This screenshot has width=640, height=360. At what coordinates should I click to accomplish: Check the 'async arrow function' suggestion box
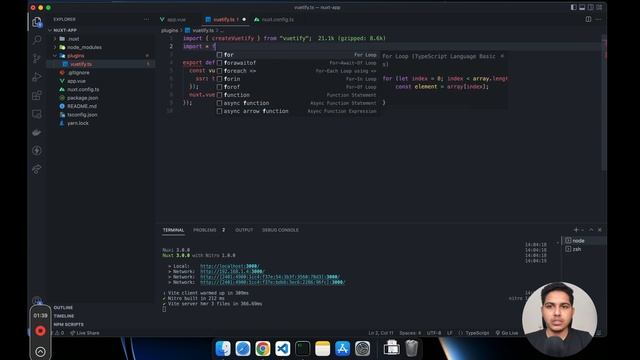click(219, 111)
